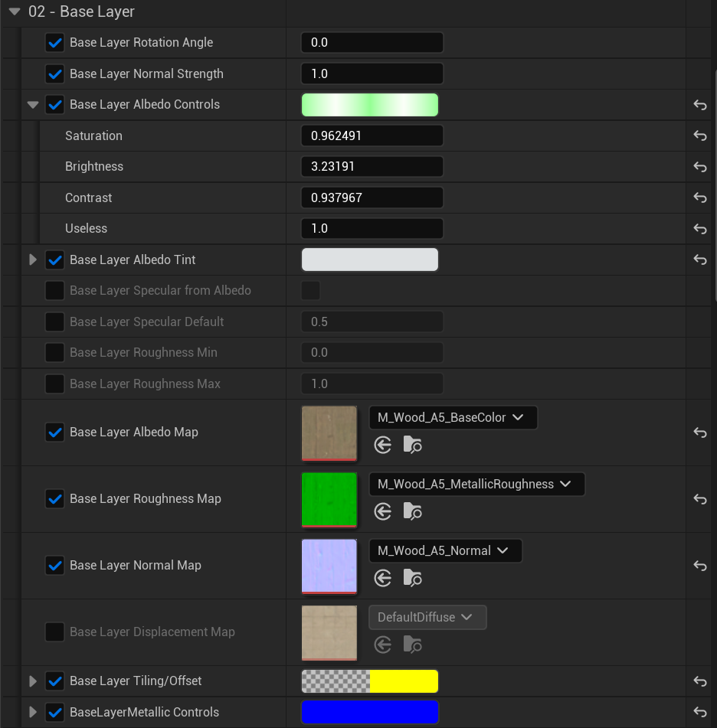The image size is (717, 728).
Task: Uncheck Base Layer Rotation Angle checkbox
Action: click(55, 43)
